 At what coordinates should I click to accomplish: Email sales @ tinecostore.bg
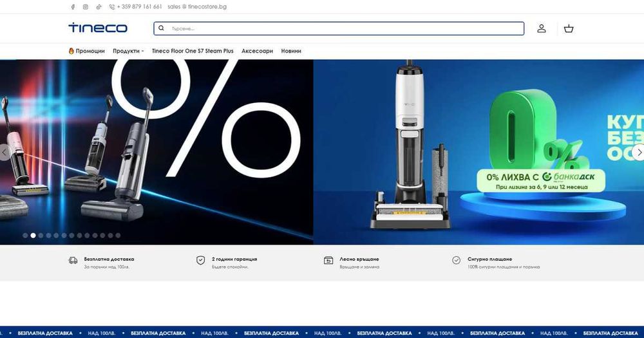[197, 7]
